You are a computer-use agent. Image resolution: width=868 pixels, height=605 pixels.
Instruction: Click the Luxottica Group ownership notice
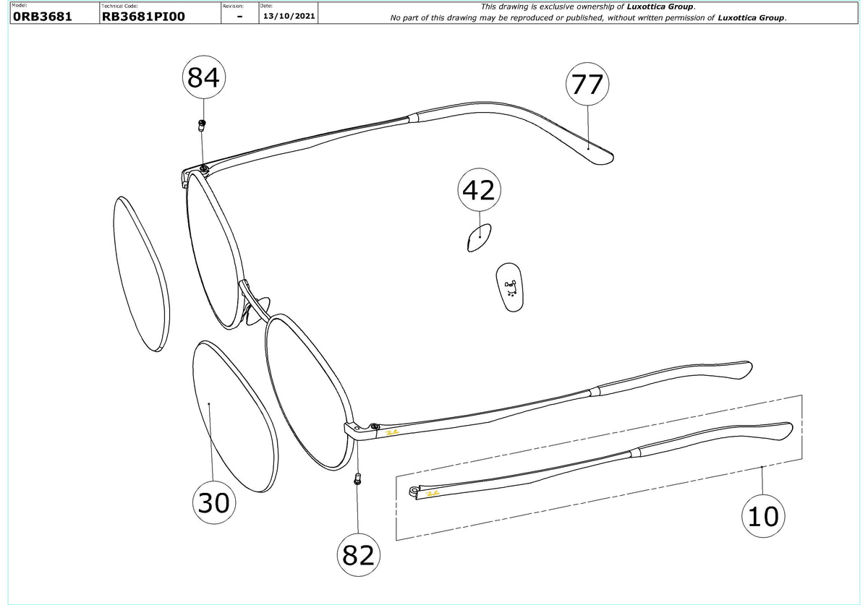tap(588, 7)
